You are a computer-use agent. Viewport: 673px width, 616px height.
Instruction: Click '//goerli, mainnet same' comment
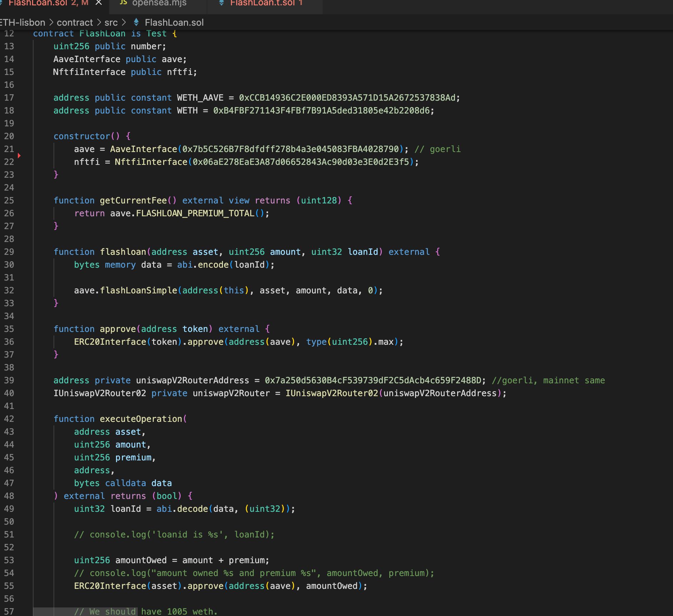point(548,380)
